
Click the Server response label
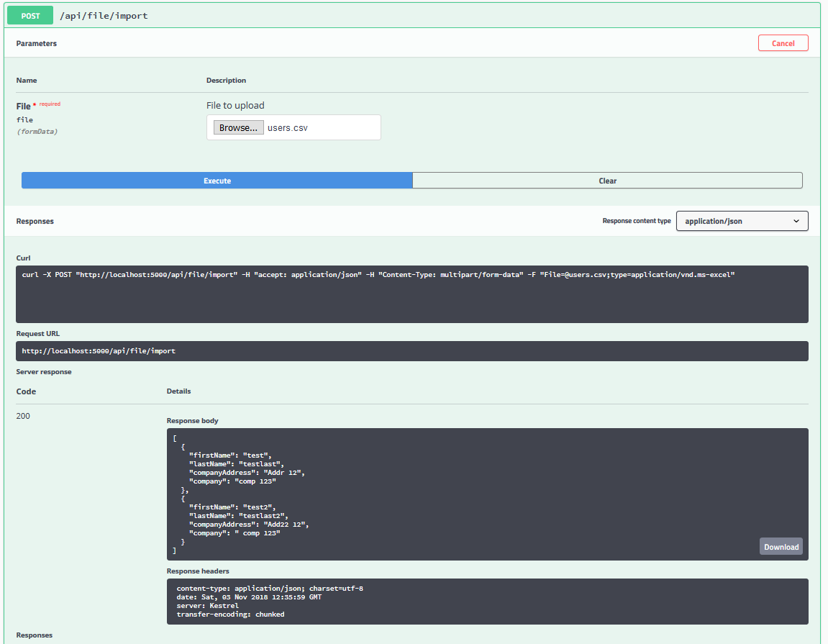pyautogui.click(x=44, y=372)
